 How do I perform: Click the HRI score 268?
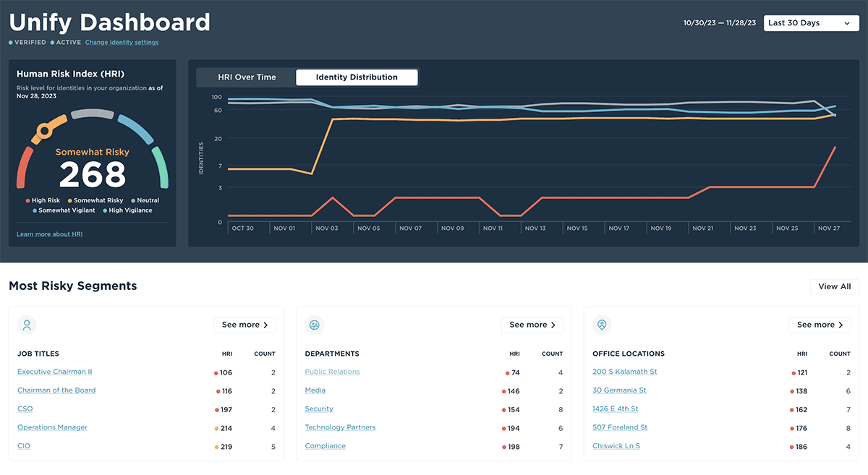pyautogui.click(x=93, y=174)
